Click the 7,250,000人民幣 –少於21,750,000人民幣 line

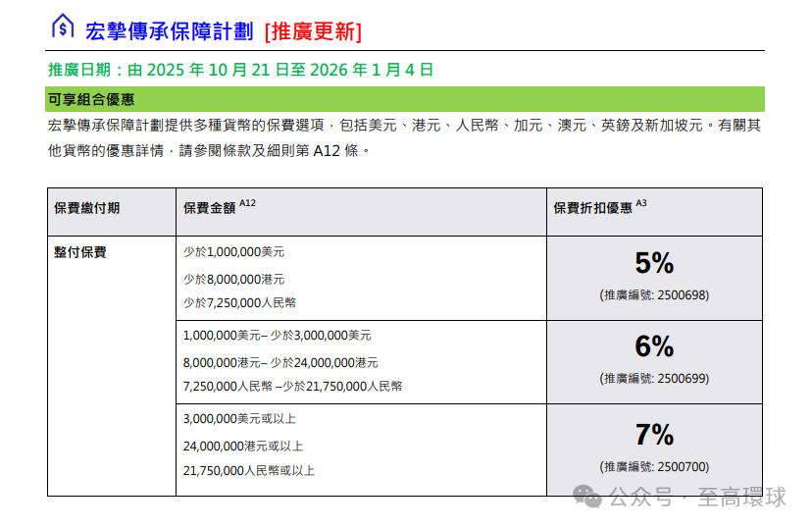point(292,387)
